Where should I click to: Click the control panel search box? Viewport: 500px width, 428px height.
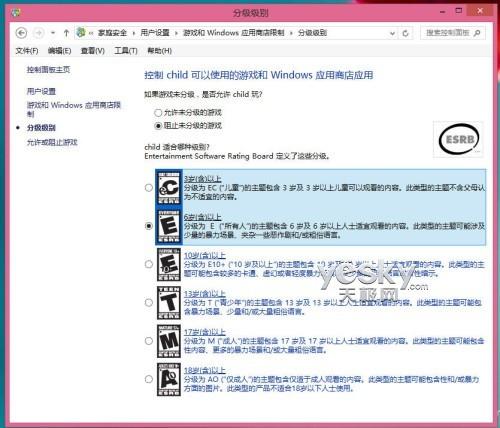click(x=452, y=33)
